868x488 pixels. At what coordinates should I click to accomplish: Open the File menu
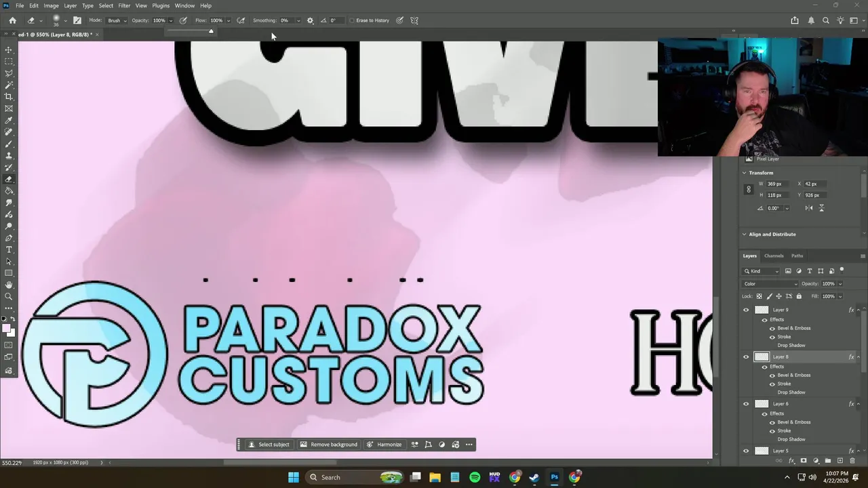(20, 5)
